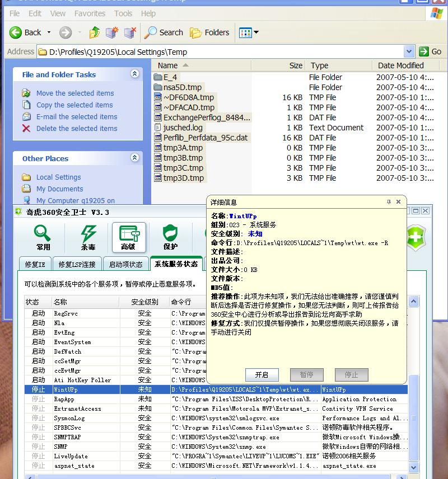Select the nsa5D.tmp folder icon

click(158, 87)
